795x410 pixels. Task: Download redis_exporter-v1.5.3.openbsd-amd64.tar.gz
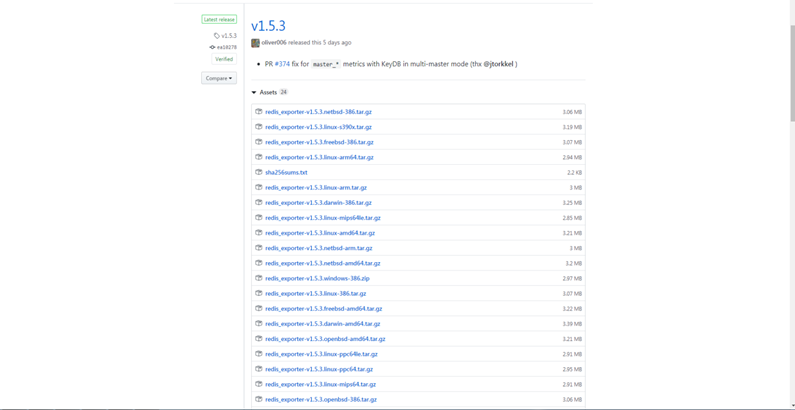pyautogui.click(x=325, y=339)
